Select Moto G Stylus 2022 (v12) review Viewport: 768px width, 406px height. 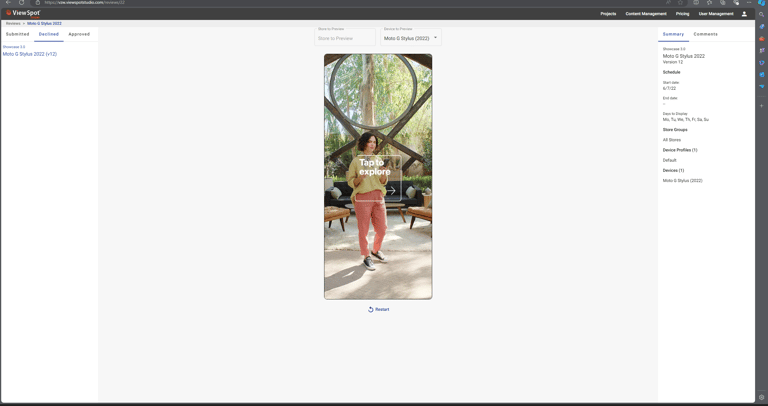30,54
